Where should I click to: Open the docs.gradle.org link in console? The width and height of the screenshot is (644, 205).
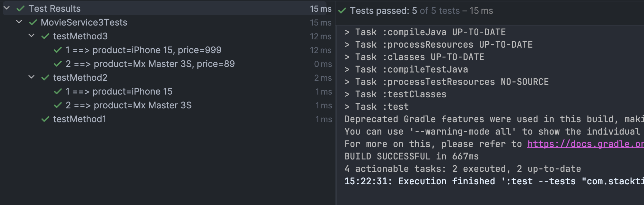pyautogui.click(x=585, y=144)
